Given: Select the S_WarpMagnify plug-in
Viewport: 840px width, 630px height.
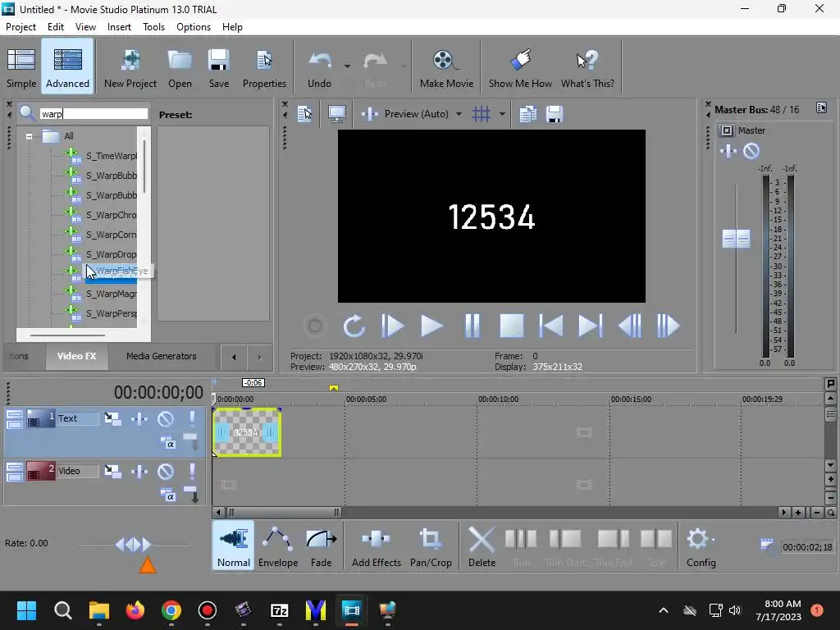Looking at the screenshot, I should pos(111,294).
